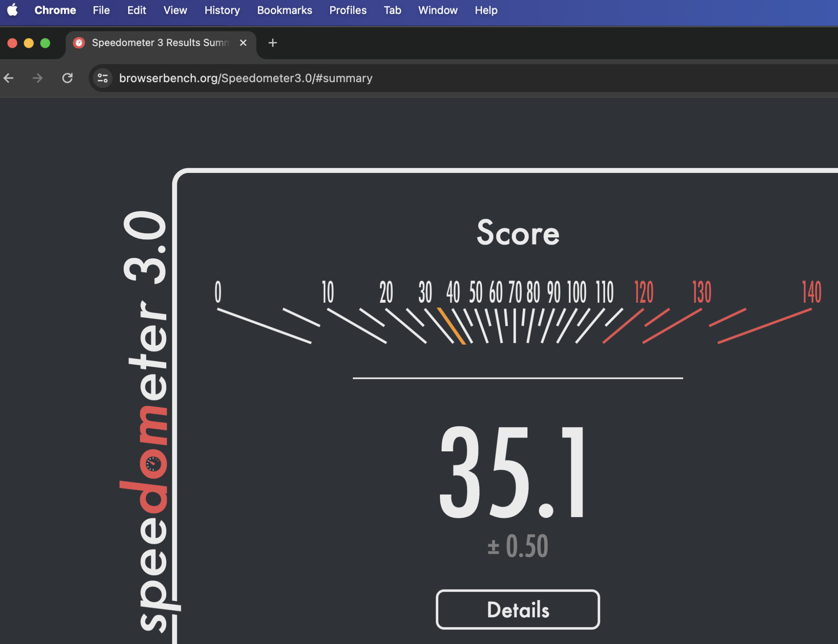This screenshot has width=838, height=644.
Task: Reload the Speedometer page
Action: pos(67,78)
